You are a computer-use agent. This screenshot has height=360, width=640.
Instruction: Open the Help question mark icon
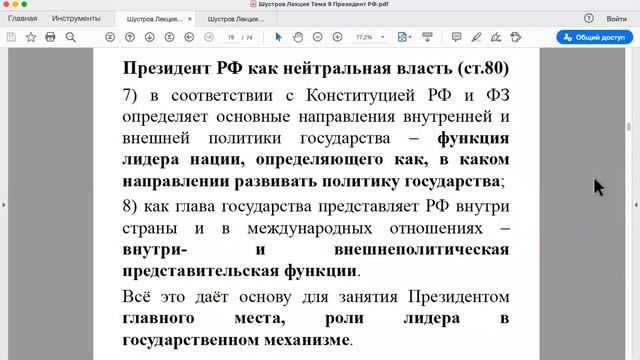(x=589, y=18)
